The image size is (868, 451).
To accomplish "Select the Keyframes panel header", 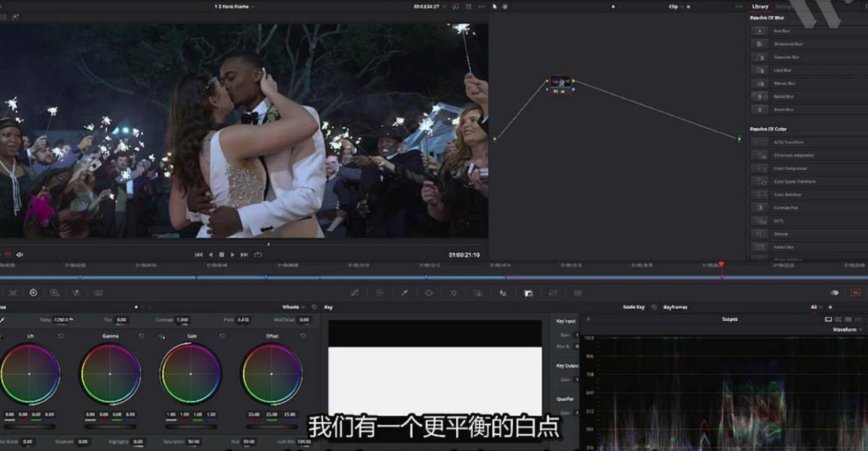I will click(x=675, y=307).
